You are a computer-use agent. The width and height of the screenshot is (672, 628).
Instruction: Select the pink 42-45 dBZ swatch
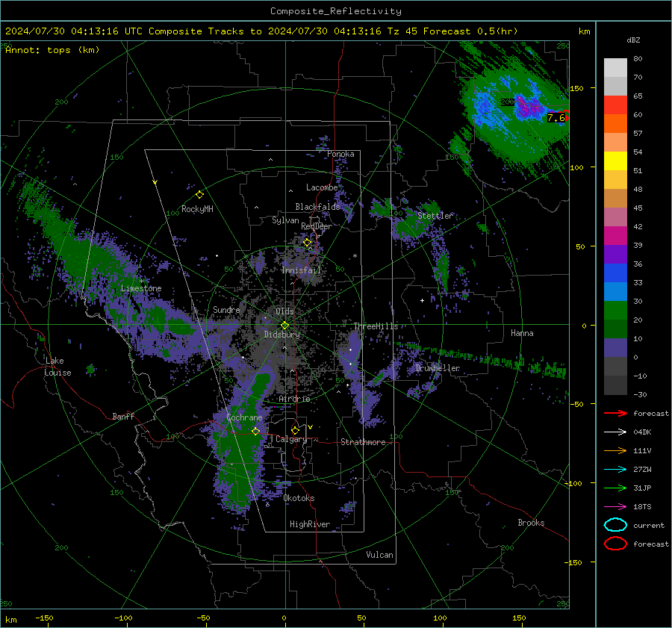click(x=615, y=217)
